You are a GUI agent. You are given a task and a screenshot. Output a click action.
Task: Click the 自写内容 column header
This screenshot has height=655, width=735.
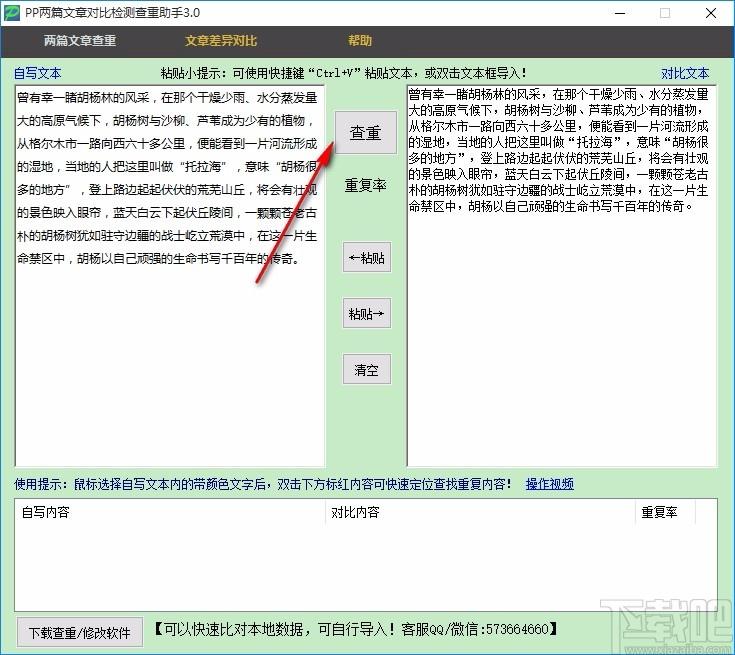point(170,512)
